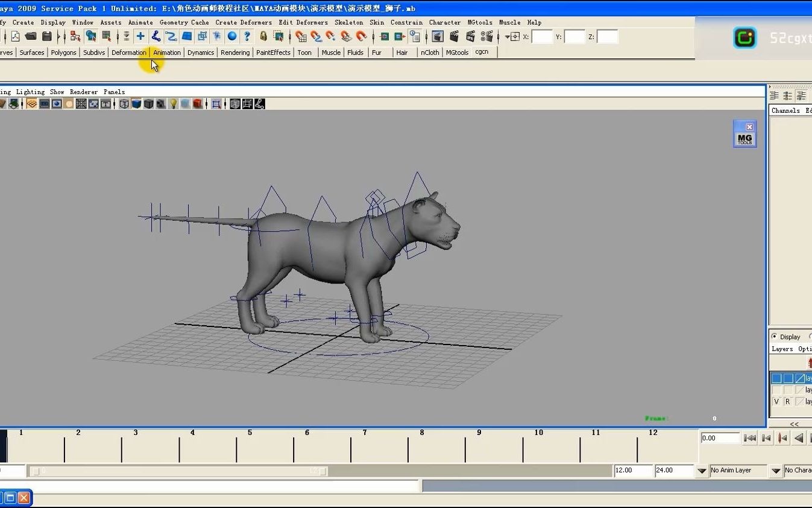Toggle isolate select icon in panel toolbar

(x=216, y=104)
